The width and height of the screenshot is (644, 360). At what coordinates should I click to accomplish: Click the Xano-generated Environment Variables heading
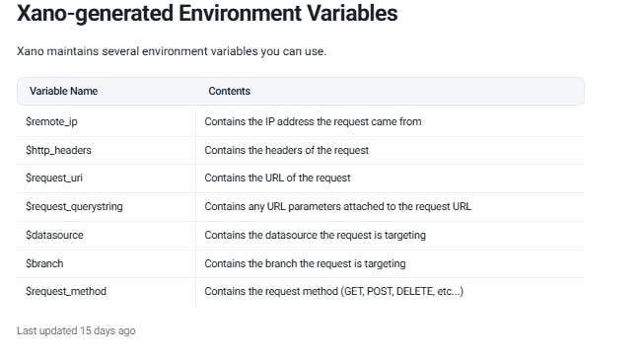207,14
